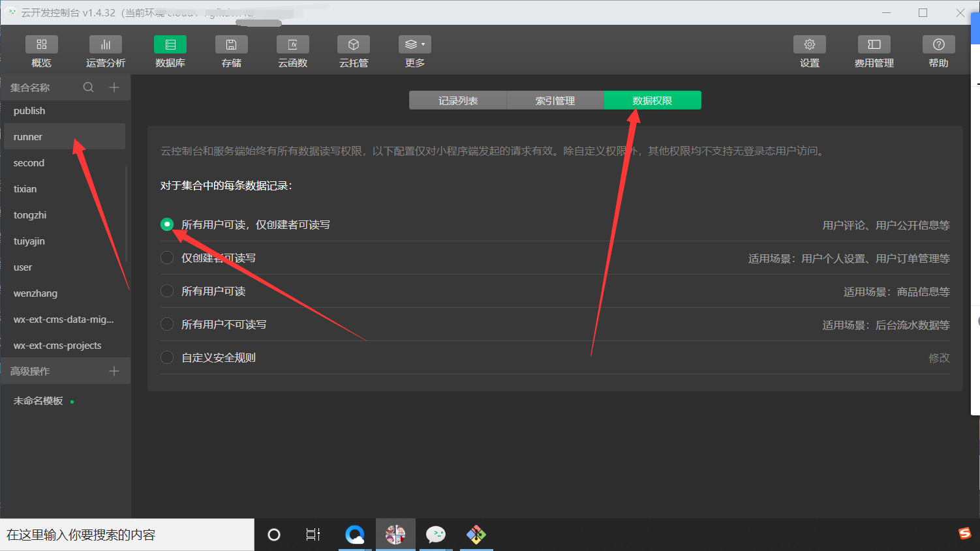Viewport: 980px width, 551px height.
Task: Expand the 更多 dropdown in toolbar
Action: coord(415,44)
